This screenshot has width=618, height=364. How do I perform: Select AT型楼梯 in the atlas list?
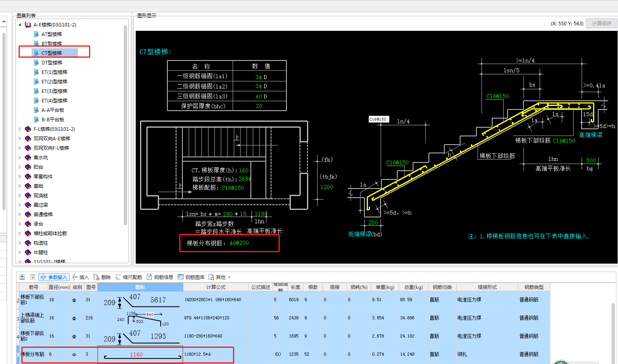52,34
